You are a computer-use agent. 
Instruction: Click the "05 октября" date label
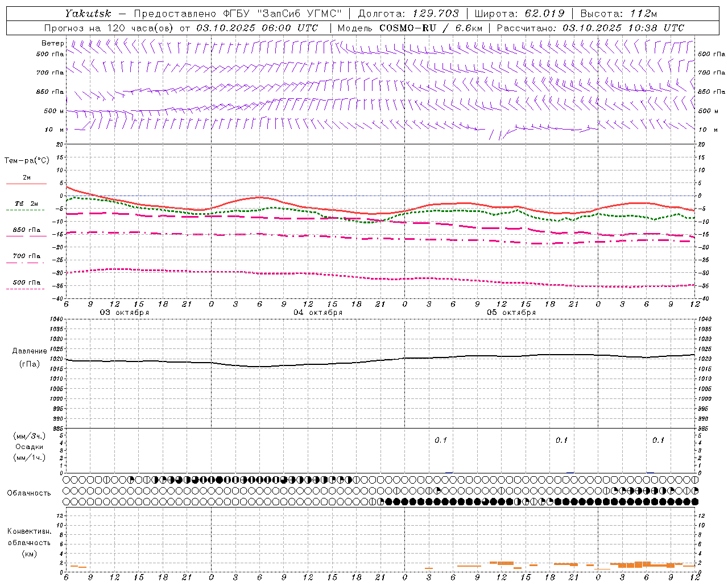511,313
